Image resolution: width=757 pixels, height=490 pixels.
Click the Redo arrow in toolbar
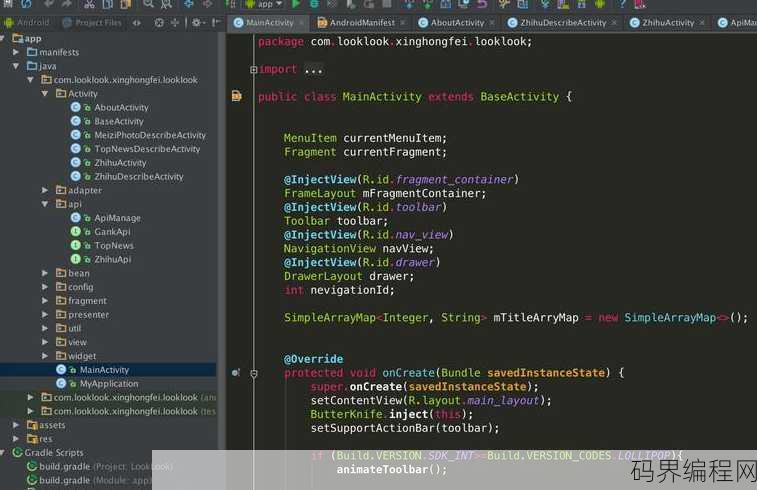(67, 4)
